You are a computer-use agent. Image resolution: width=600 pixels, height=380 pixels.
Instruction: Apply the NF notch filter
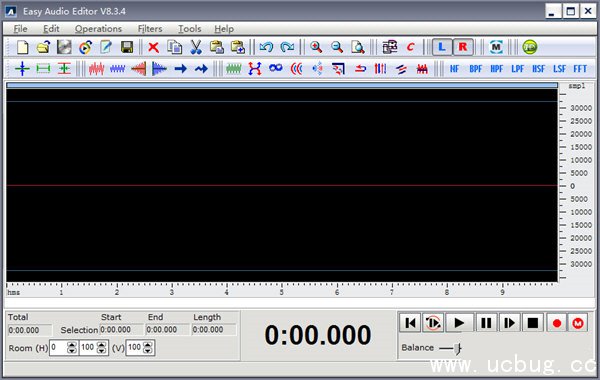click(454, 69)
